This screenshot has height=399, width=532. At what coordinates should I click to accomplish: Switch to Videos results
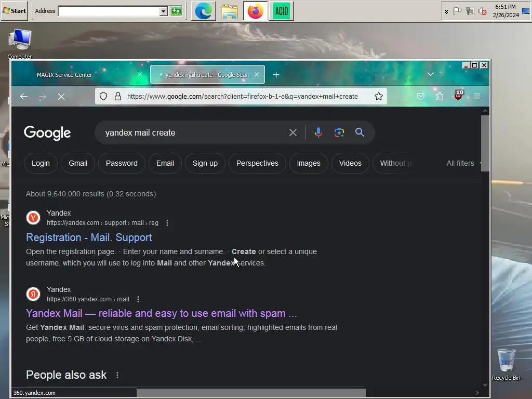point(350,163)
